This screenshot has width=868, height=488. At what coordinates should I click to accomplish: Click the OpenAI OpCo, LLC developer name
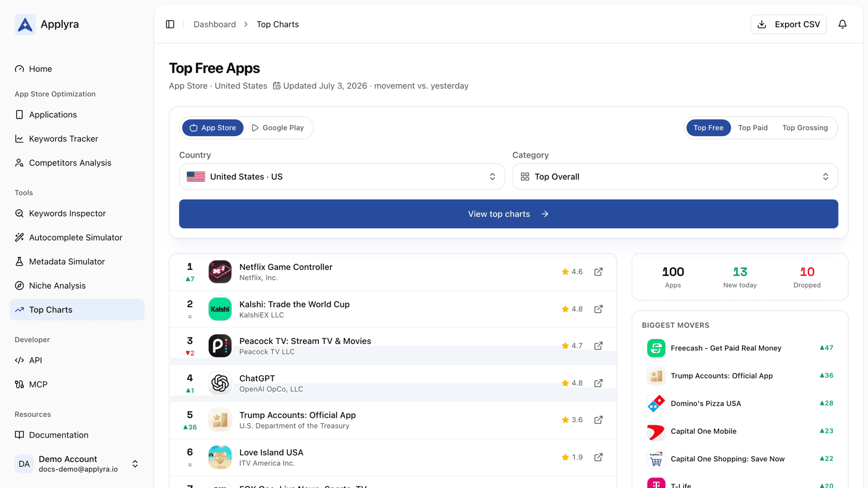click(271, 389)
